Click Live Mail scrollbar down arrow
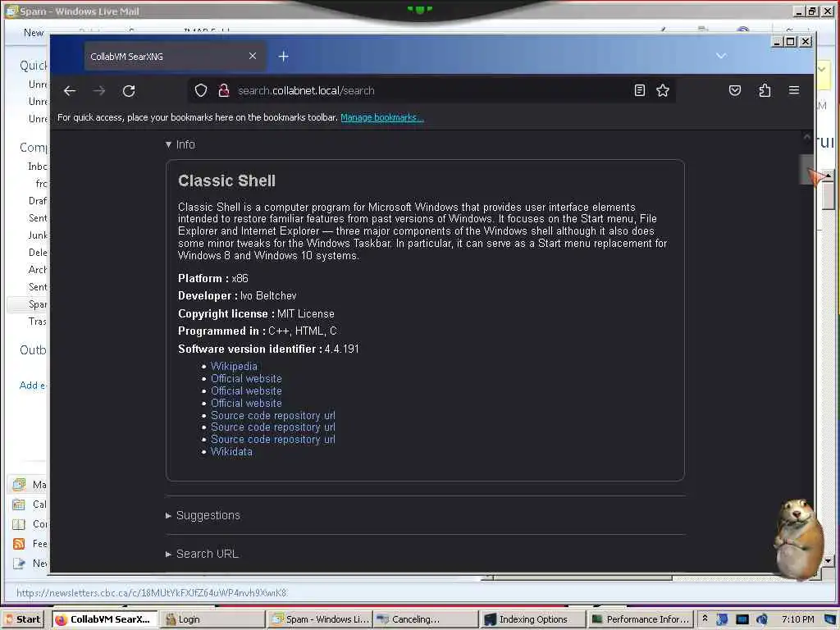840x630 pixels. (x=829, y=561)
